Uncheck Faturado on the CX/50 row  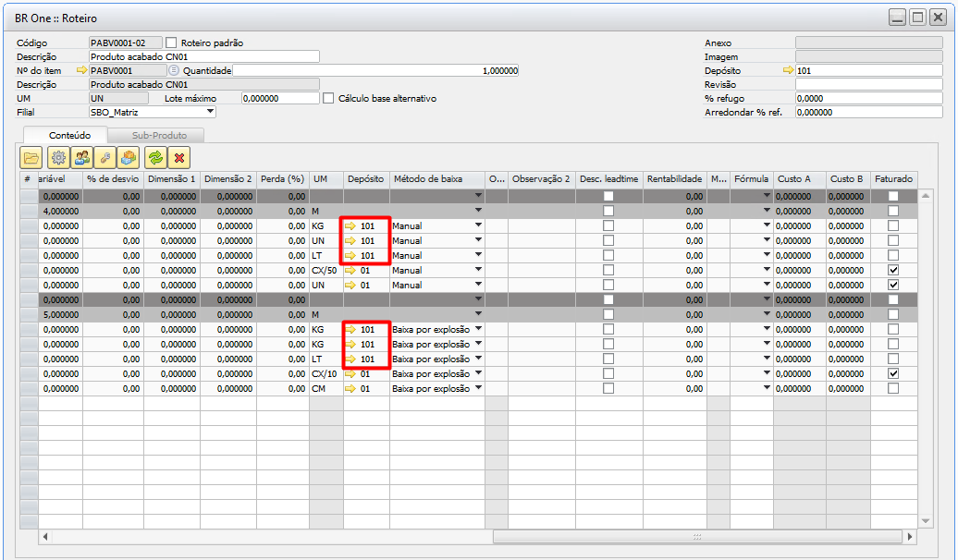pos(893,271)
